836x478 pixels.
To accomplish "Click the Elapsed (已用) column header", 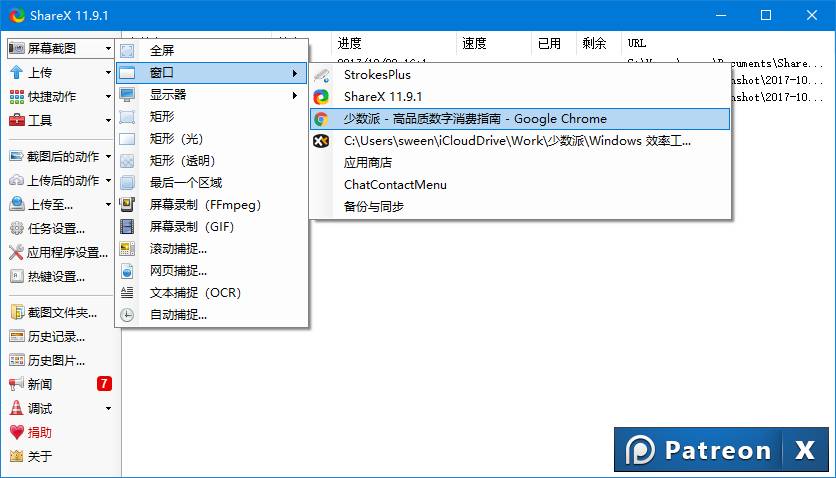I will point(554,43).
